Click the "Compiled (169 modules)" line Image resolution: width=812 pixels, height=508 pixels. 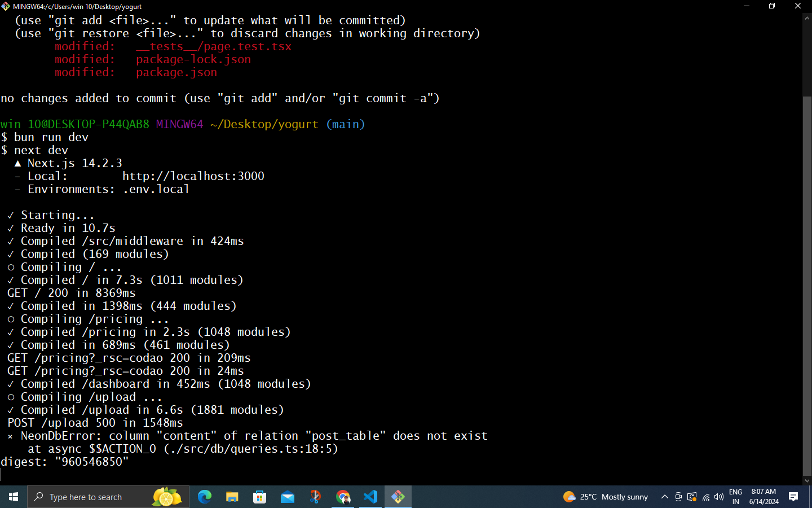coord(89,254)
